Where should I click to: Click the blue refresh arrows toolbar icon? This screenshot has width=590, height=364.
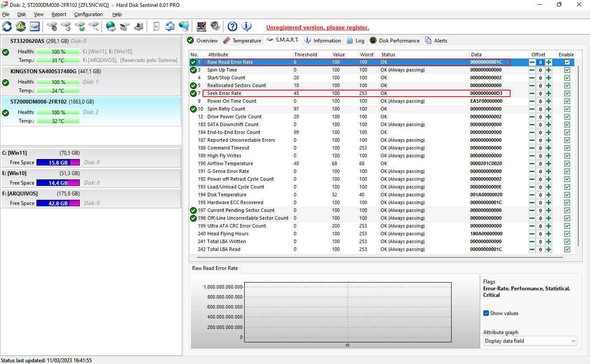(x=7, y=26)
